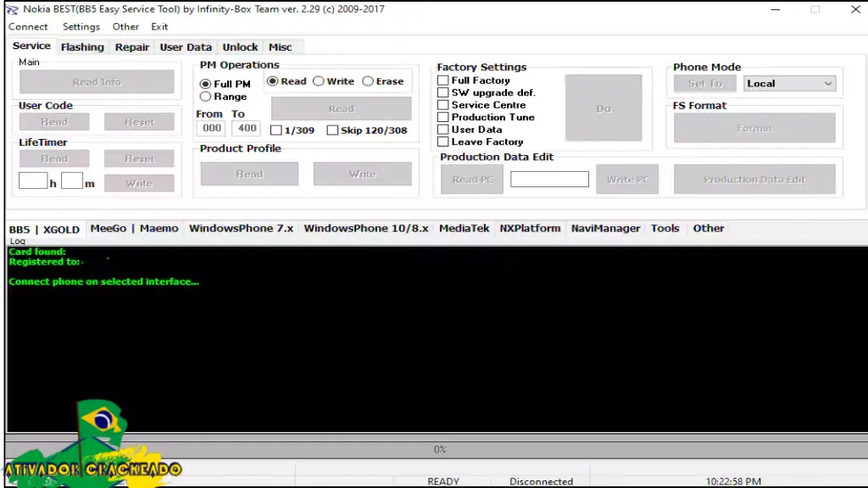Click the LifeTimer hours input field
868x488 pixels.
33,181
